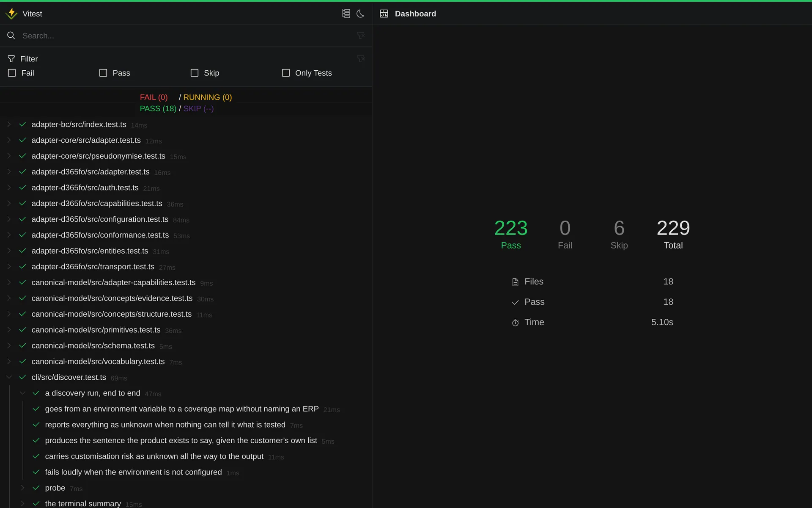
Task: Toggle dark mode moon icon
Action: (360, 14)
